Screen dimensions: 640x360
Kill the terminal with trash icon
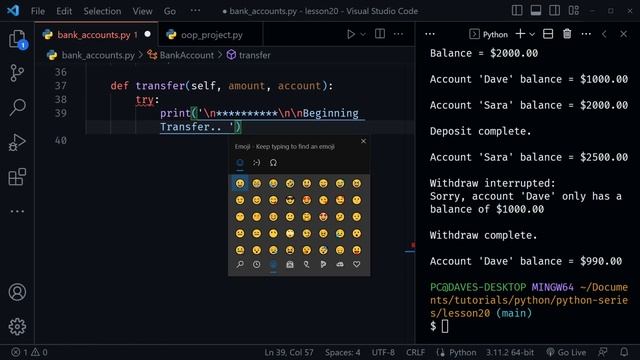point(567,34)
